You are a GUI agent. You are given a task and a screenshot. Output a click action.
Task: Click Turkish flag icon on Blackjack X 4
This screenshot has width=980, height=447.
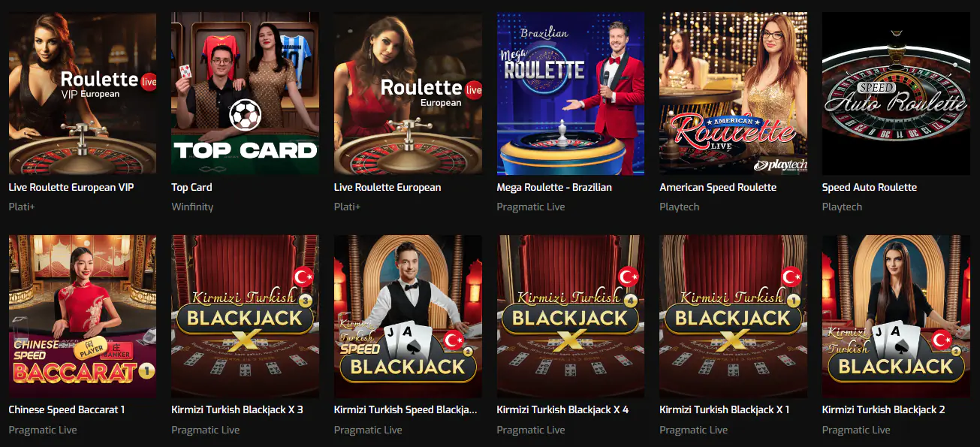[629, 276]
